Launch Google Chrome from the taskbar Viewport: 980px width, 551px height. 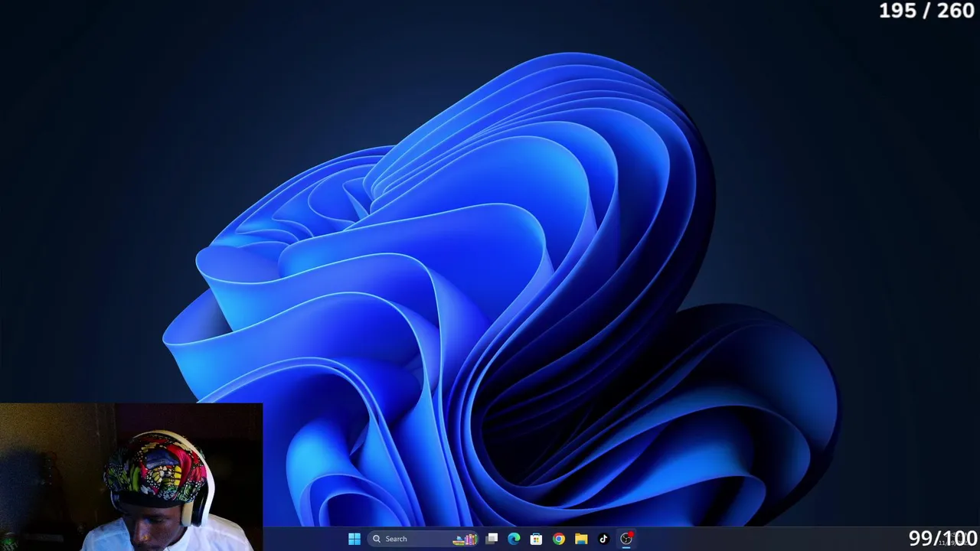[559, 539]
